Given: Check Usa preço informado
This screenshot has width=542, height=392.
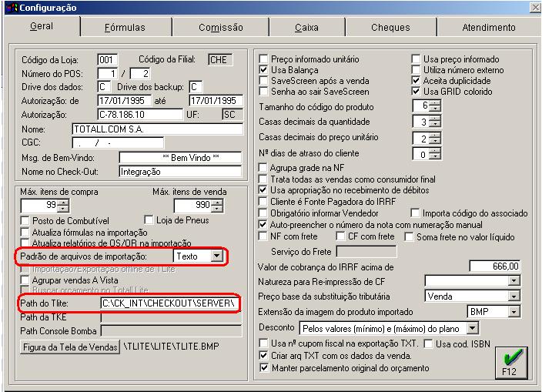Looking at the screenshot, I should coord(416,59).
